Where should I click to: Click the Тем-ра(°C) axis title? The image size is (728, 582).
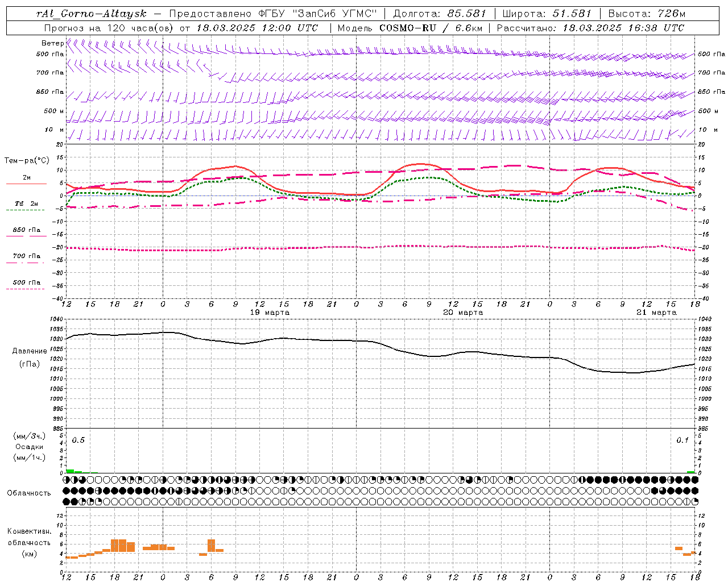tap(27, 161)
